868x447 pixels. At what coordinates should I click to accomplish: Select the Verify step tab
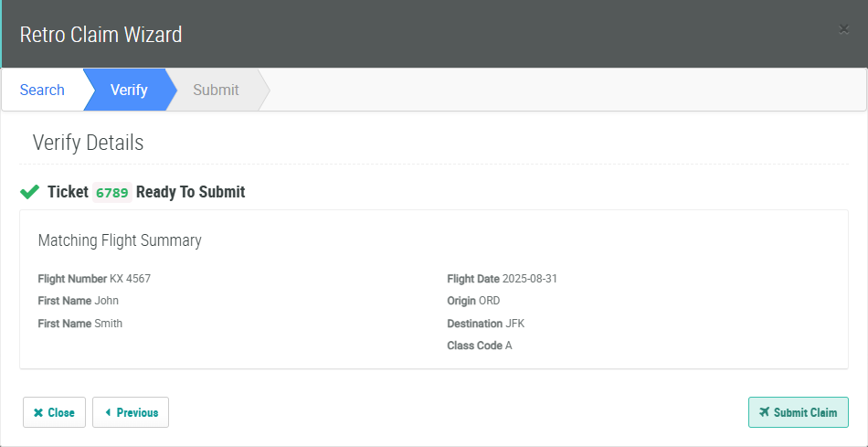[129, 90]
